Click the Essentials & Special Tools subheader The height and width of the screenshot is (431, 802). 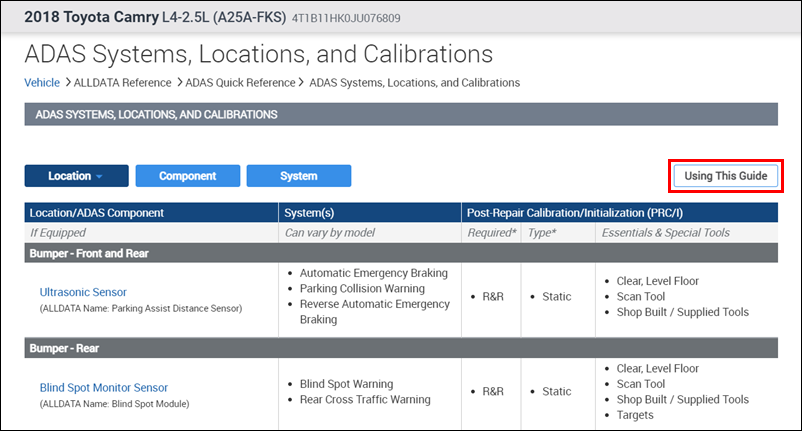665,233
